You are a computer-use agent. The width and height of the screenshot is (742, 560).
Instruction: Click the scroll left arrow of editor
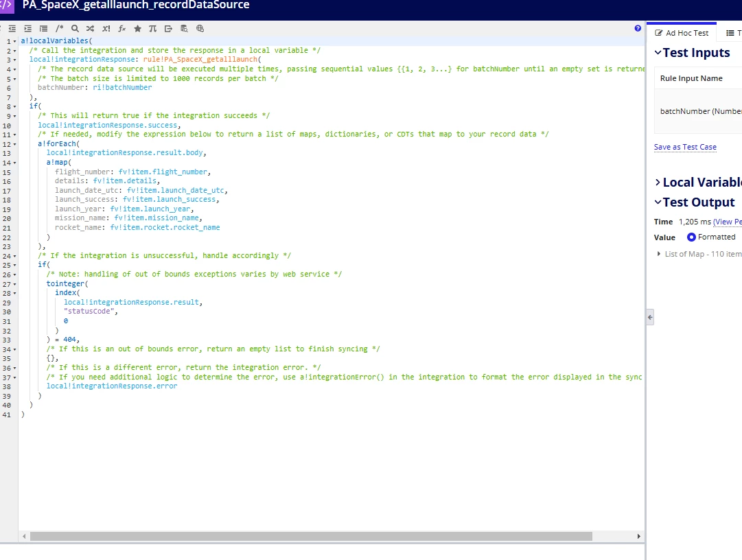point(24,537)
